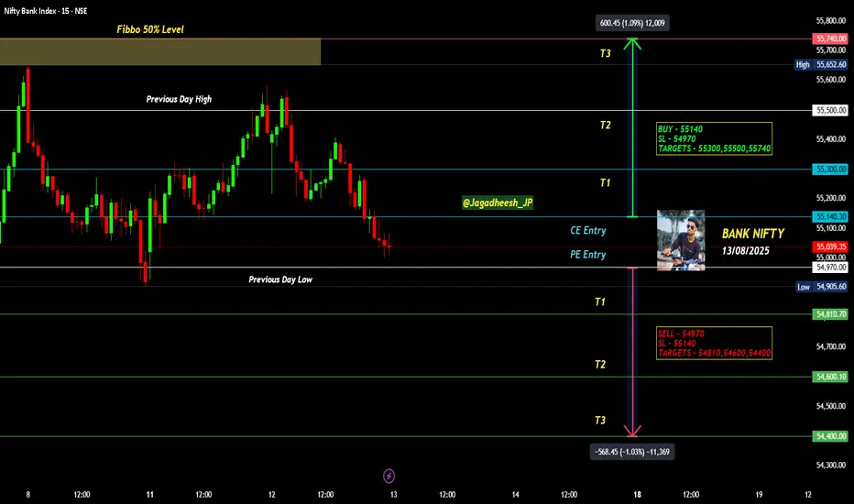Click the upper T3 target label
The width and height of the screenshot is (854, 504).
point(605,53)
